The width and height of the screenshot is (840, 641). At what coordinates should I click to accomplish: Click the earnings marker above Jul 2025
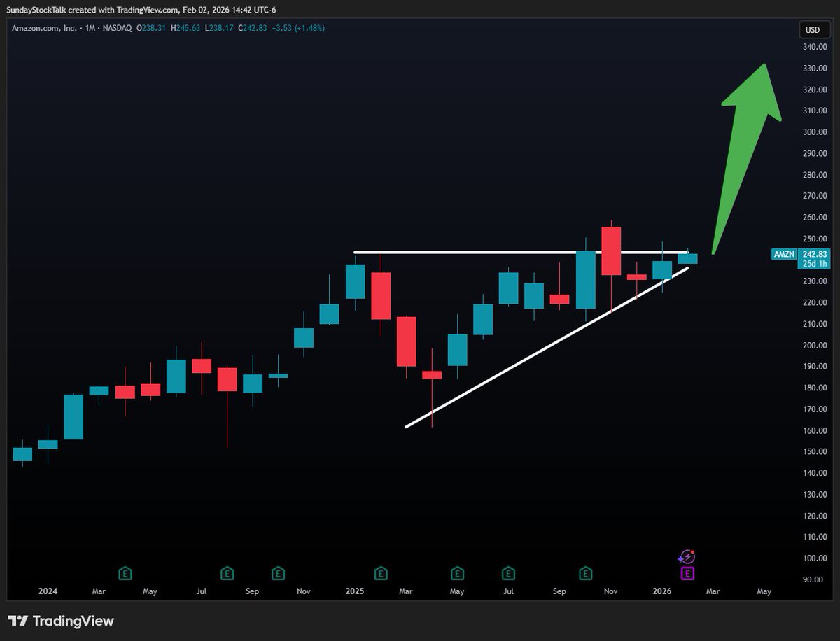(x=508, y=574)
